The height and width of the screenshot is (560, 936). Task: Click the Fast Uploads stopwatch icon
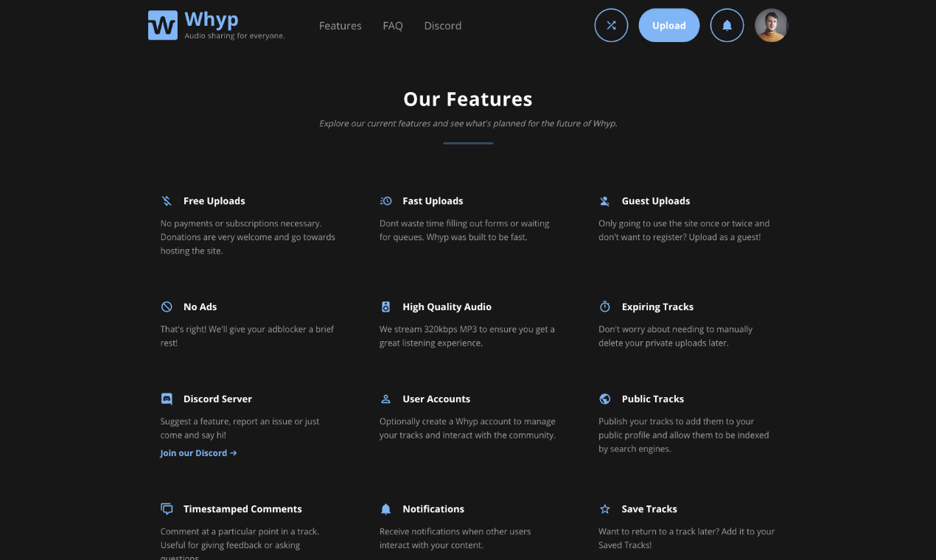pyautogui.click(x=385, y=200)
